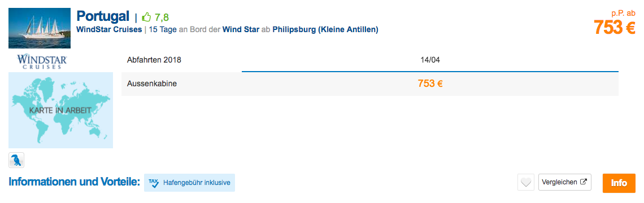Click the external link icon in Vergleichen
644x203 pixels.
(583, 182)
